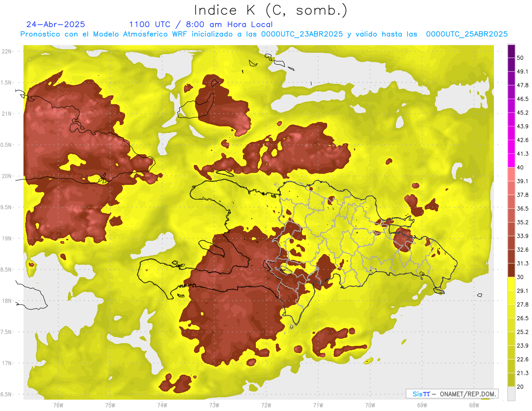This screenshot has height=411, width=532.
Task: Click the dark brown swatch between 30 and 31.3
Action: [511, 270]
